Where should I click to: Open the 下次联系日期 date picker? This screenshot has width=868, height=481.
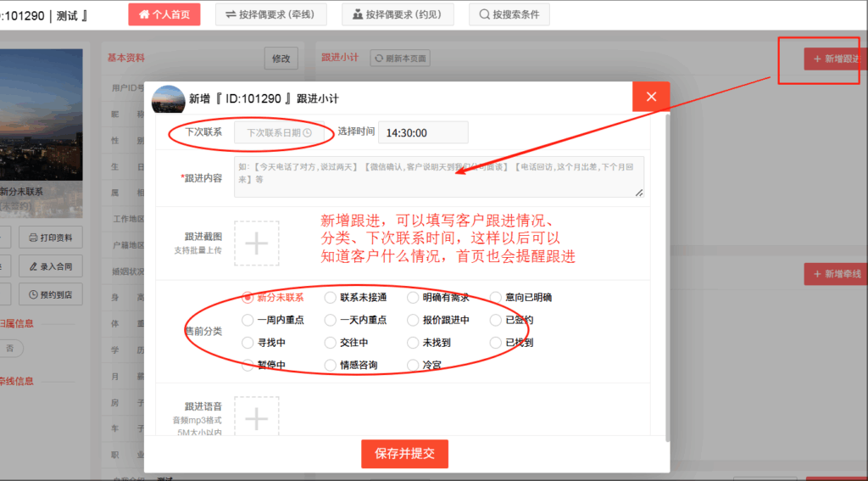coord(279,133)
